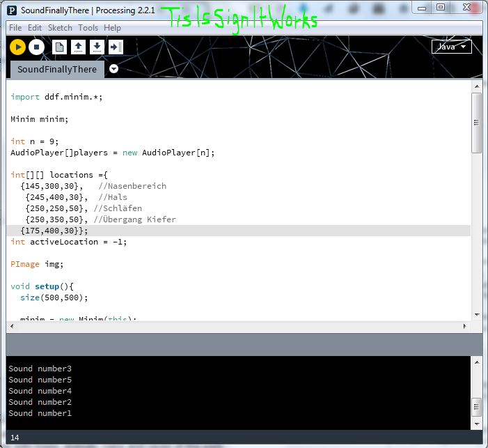The width and height of the screenshot is (488, 448).
Task: Expand the tab options arrow menu
Action: click(x=114, y=69)
